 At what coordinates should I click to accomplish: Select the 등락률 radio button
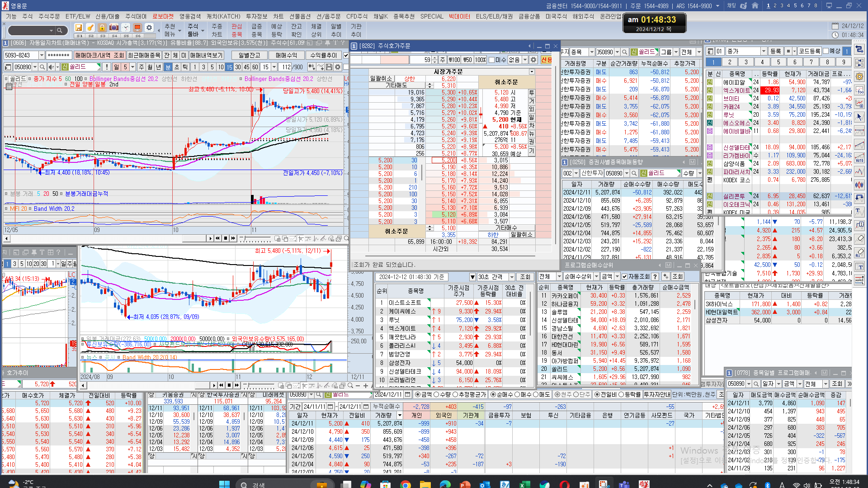click(x=621, y=394)
